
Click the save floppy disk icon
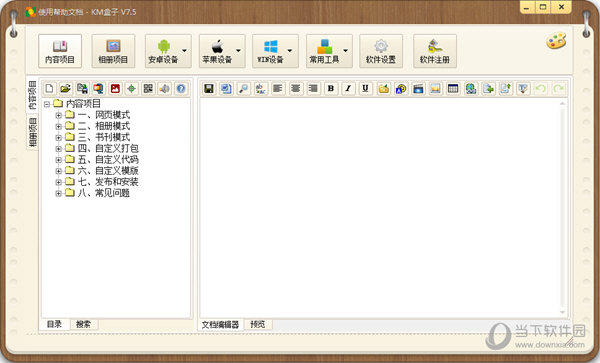pyautogui.click(x=209, y=89)
